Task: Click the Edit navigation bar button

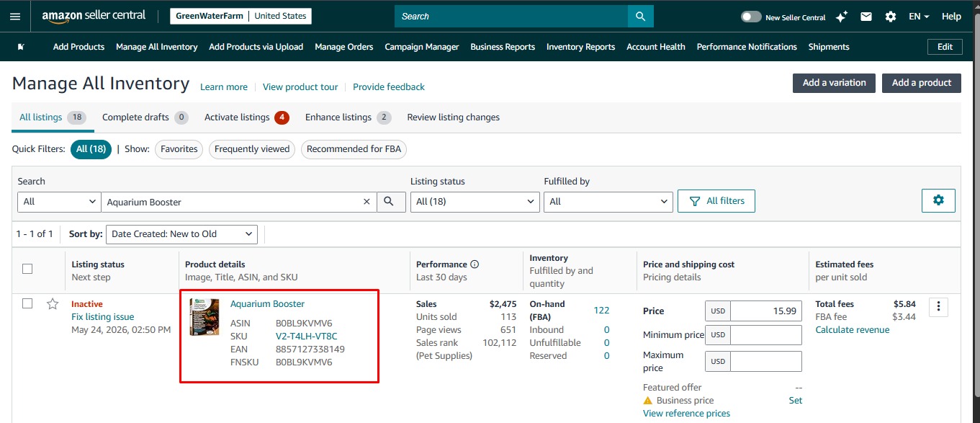Action: click(x=945, y=47)
